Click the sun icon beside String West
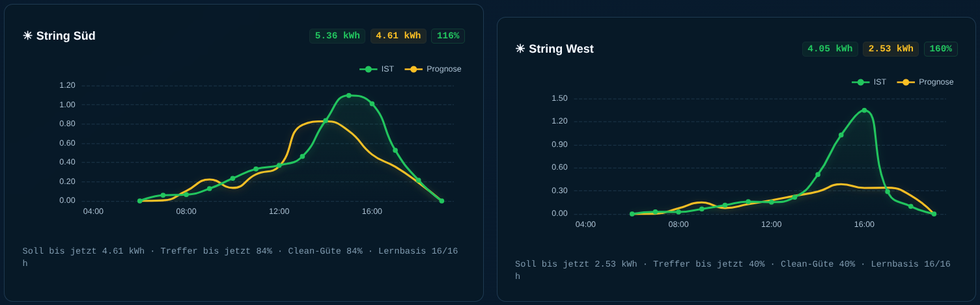 (x=520, y=49)
